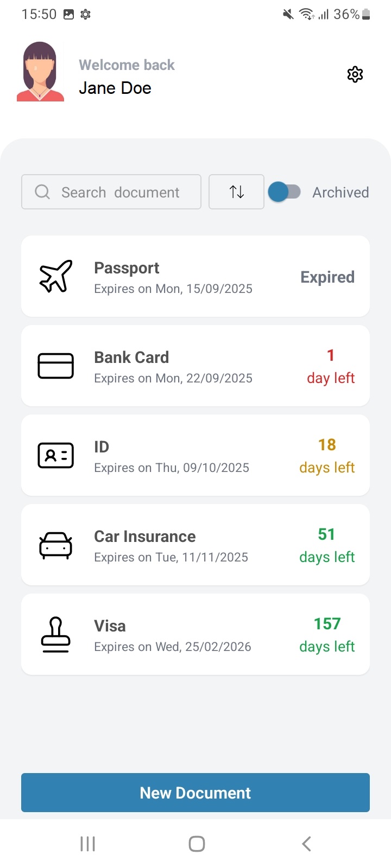Select the Bank Card title
Viewport: 391px width, 868px height.
[131, 358]
